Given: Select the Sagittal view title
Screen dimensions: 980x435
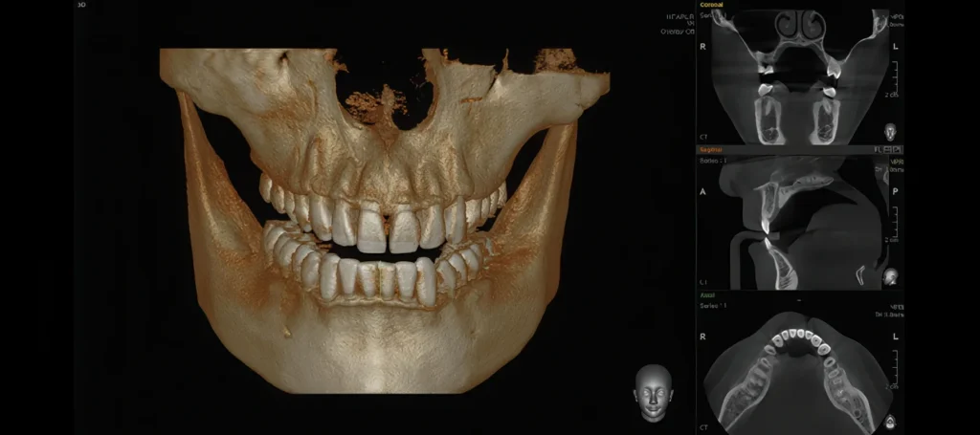Looking at the screenshot, I should [711, 150].
